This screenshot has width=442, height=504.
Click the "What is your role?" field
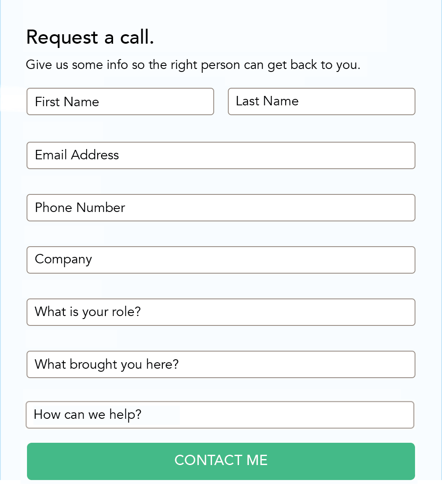click(x=221, y=312)
